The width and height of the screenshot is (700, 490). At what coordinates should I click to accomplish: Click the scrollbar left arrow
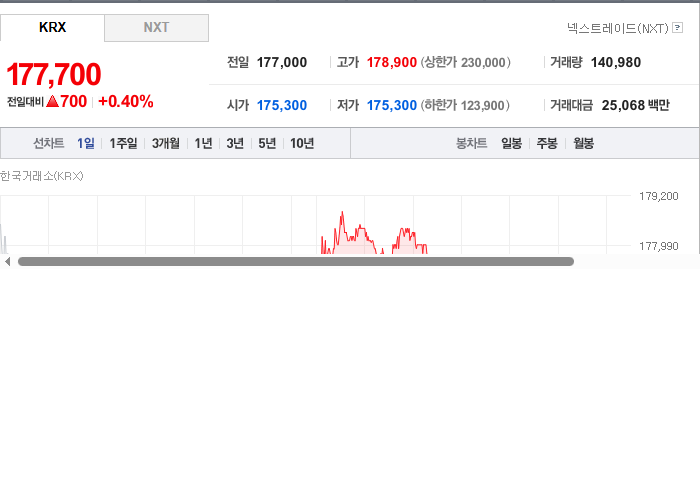(x=7, y=262)
